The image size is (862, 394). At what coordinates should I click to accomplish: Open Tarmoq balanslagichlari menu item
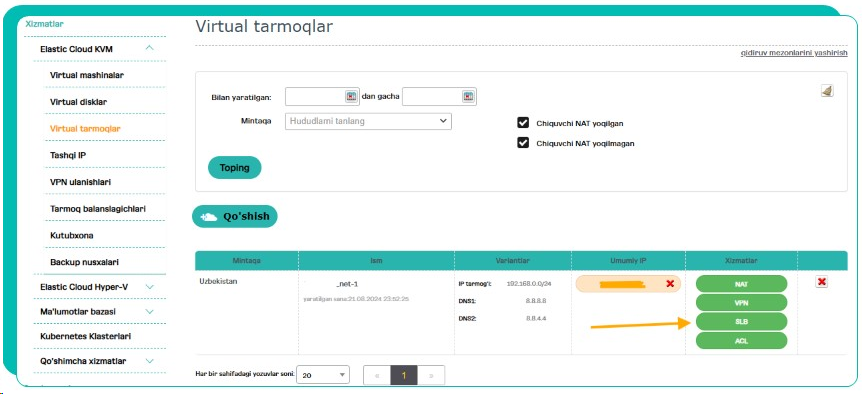(98, 209)
